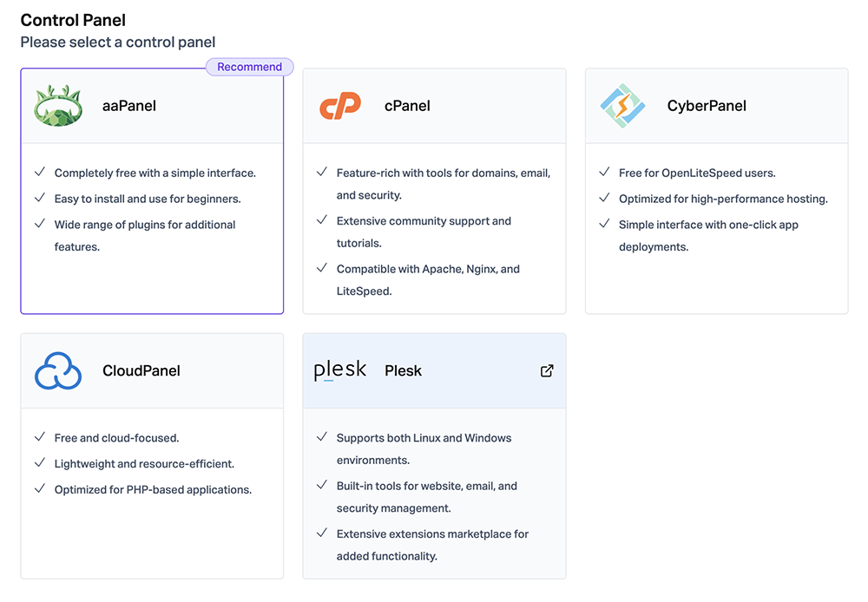The height and width of the screenshot is (602, 868).
Task: Click the Plesk wordmark logo
Action: pos(340,370)
